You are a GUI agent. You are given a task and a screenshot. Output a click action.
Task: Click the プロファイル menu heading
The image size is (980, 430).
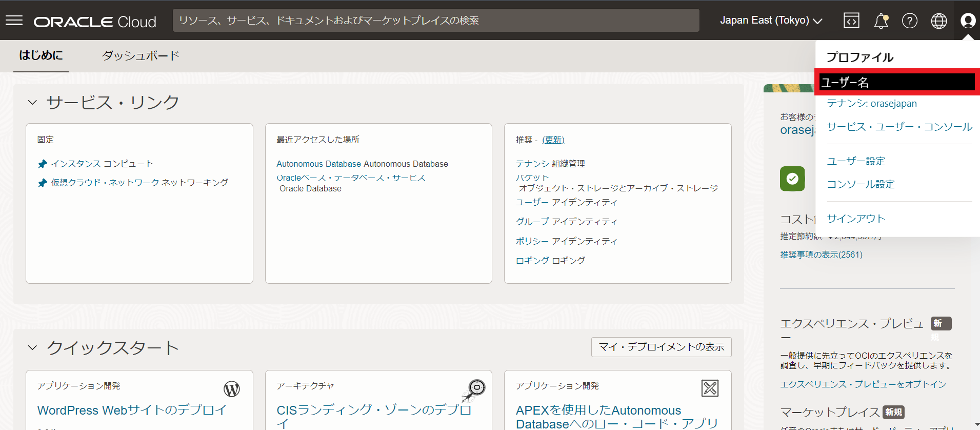click(x=859, y=57)
